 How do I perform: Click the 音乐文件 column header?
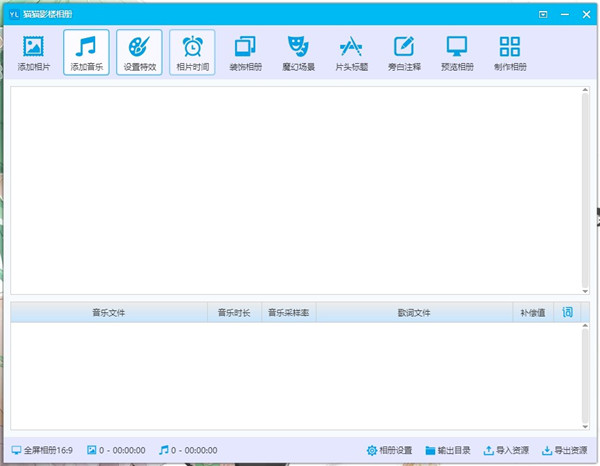[109, 313]
